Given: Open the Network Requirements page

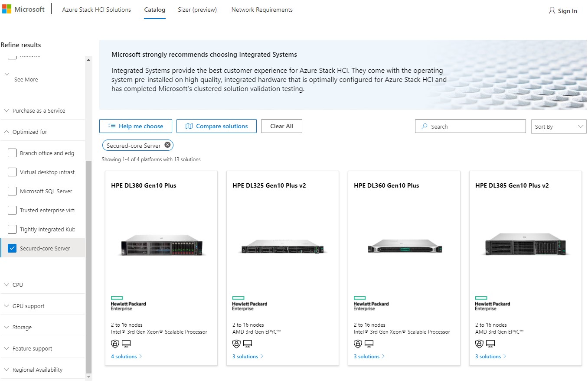Looking at the screenshot, I should 261,10.
